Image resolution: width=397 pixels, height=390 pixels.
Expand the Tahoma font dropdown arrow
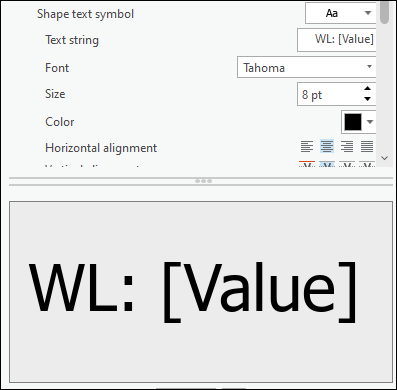[369, 67]
